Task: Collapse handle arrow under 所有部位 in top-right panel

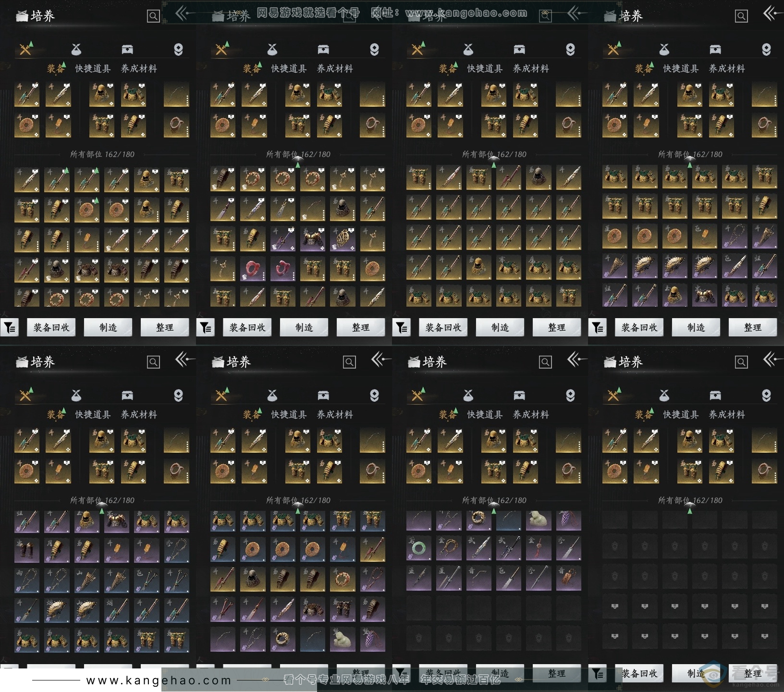Action: [690, 162]
